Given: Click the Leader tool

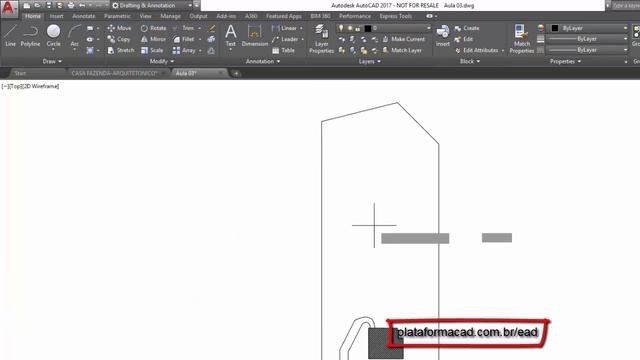Looking at the screenshot, I should [x=284, y=39].
